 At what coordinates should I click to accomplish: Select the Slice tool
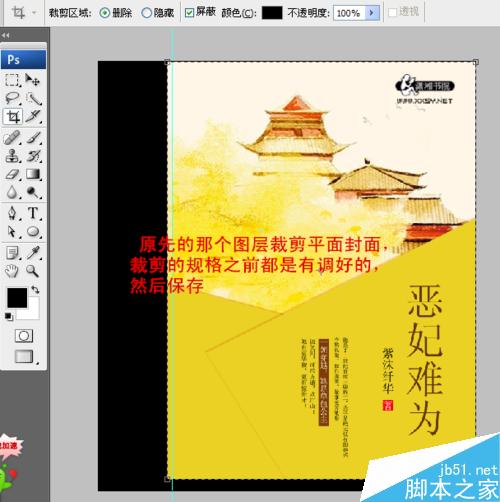click(33, 117)
